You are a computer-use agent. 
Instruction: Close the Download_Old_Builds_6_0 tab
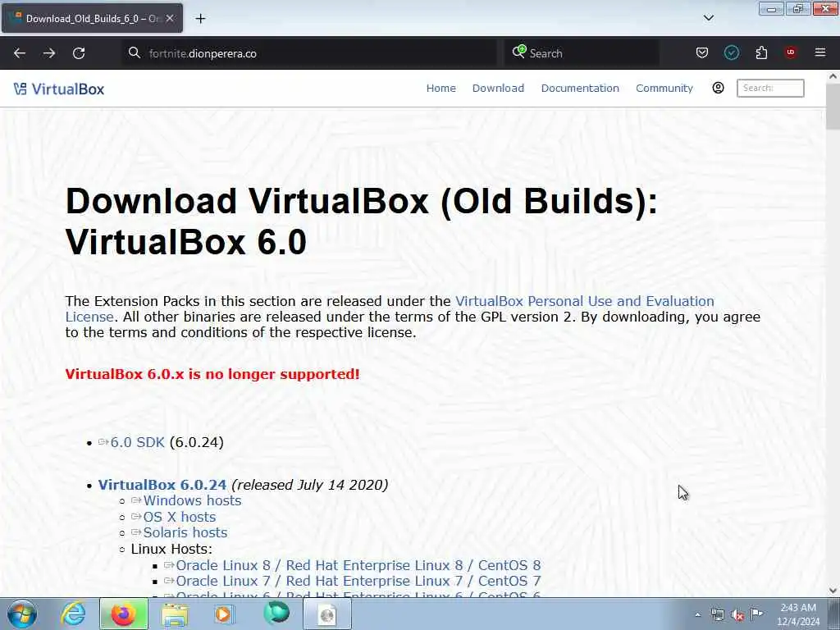pyautogui.click(x=170, y=18)
